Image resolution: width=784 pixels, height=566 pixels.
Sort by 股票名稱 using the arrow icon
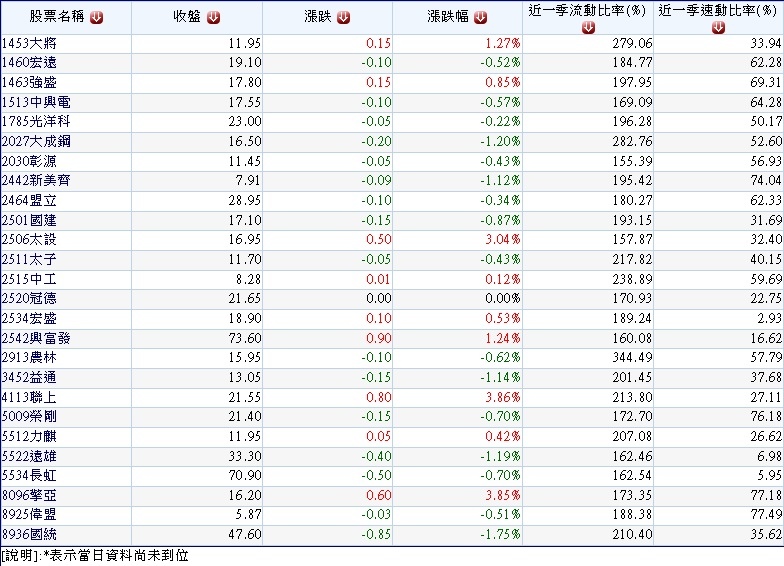pos(96,17)
